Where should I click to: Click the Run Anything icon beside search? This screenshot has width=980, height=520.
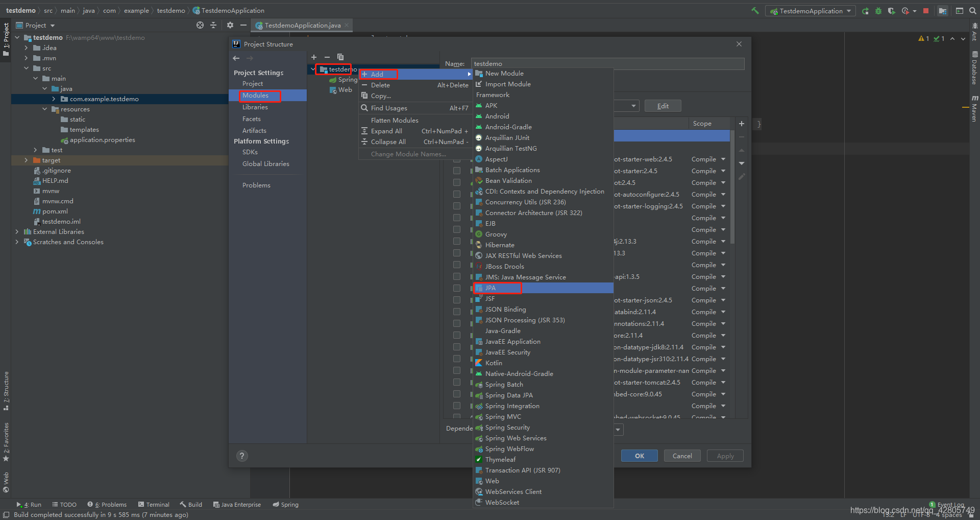pos(960,11)
